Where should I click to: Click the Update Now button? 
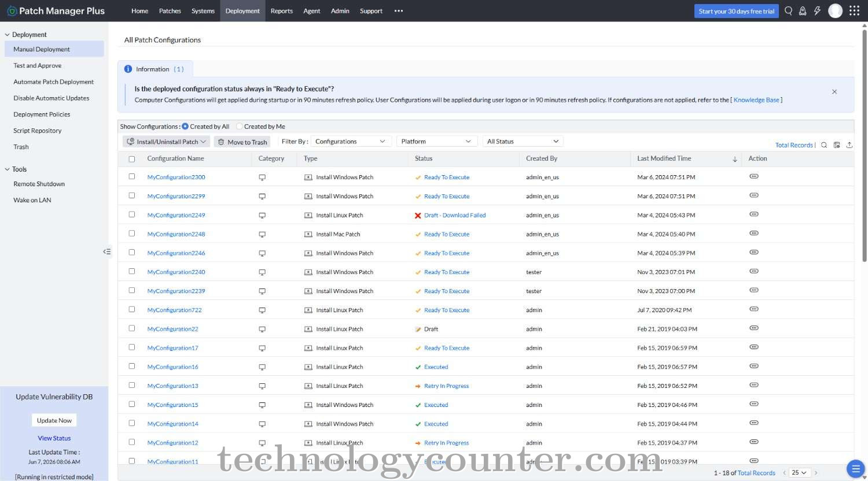pos(54,420)
